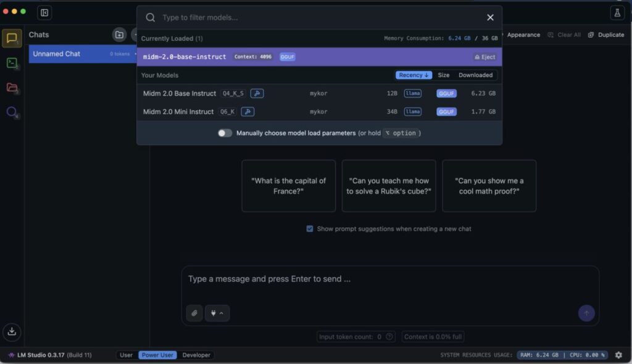The width and height of the screenshot is (632, 364).
Task: Duplicate the current chat
Action: click(606, 35)
